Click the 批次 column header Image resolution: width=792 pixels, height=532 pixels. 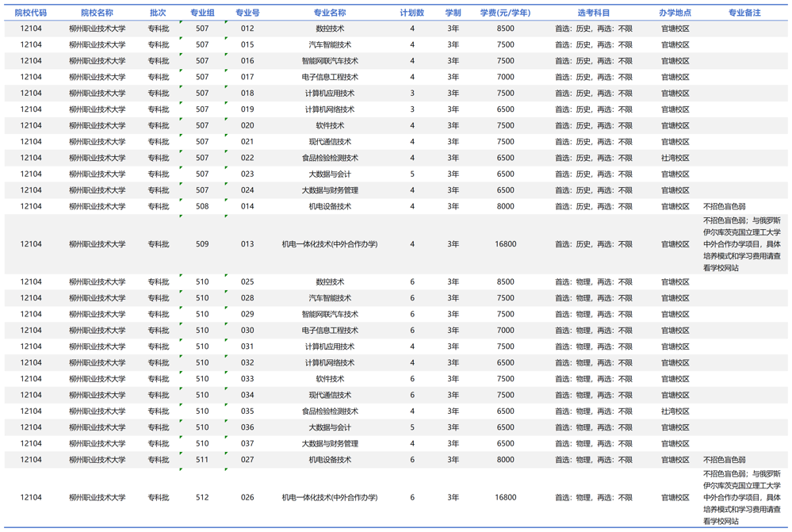[x=158, y=13]
